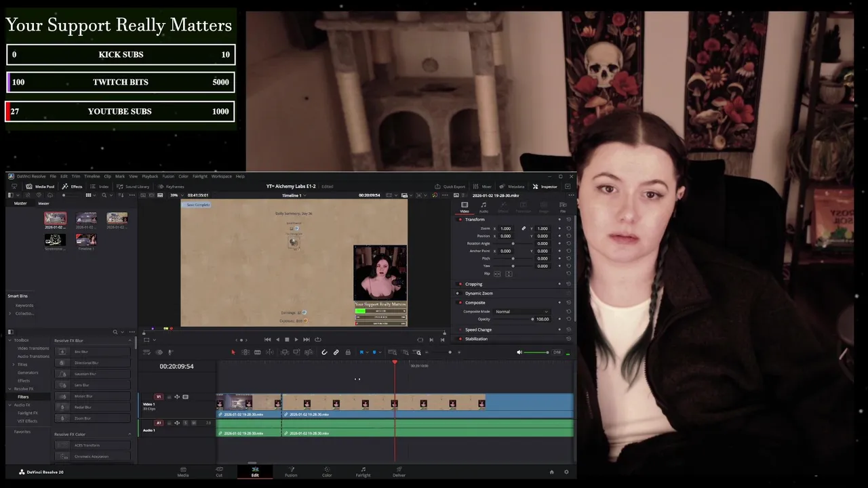Open the Timeline menu
The image size is (868, 488).
click(92, 176)
